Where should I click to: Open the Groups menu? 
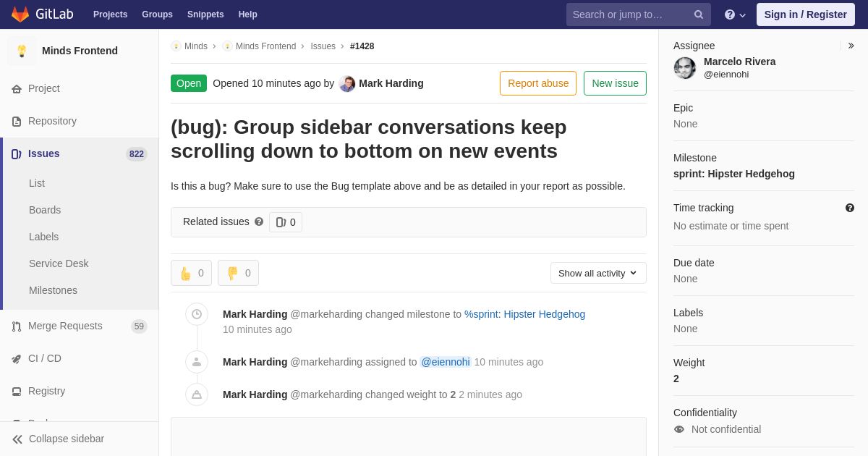(x=157, y=14)
